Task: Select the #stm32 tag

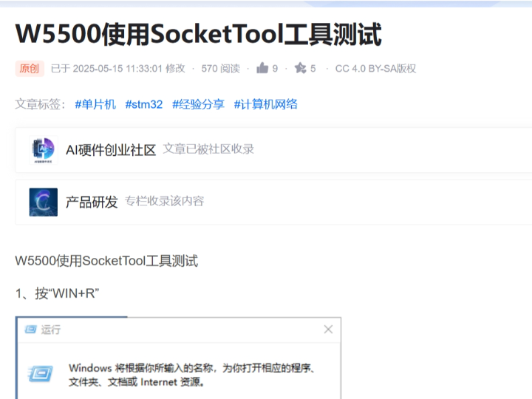Action: pos(143,104)
